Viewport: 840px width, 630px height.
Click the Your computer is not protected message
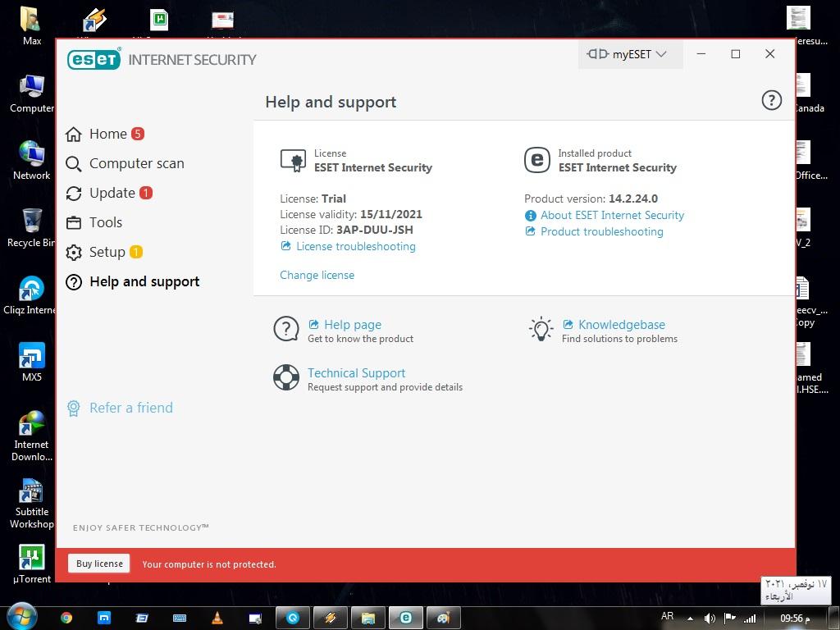(x=209, y=564)
